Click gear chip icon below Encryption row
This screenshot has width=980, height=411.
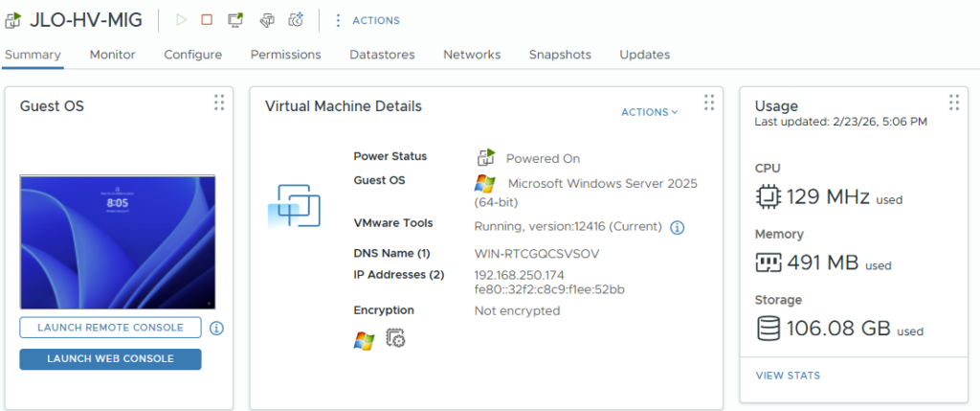pos(395,337)
